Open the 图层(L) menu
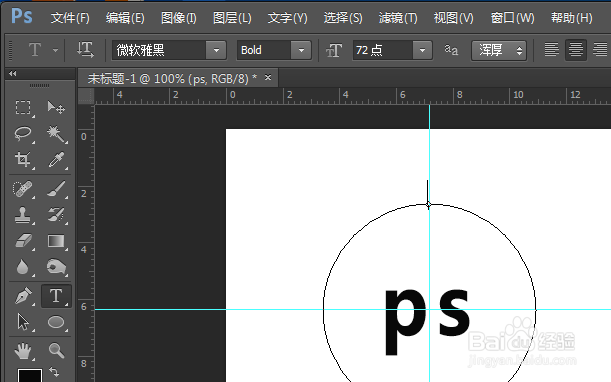 pos(232,18)
